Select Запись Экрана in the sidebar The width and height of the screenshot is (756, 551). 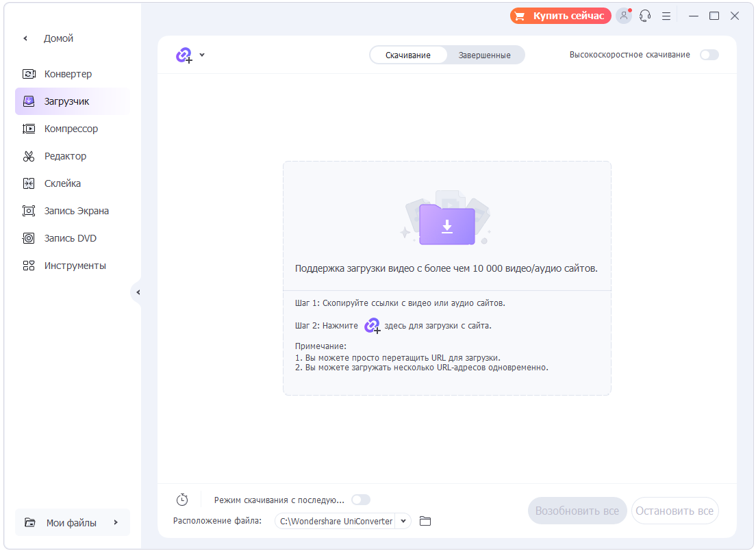pos(73,211)
